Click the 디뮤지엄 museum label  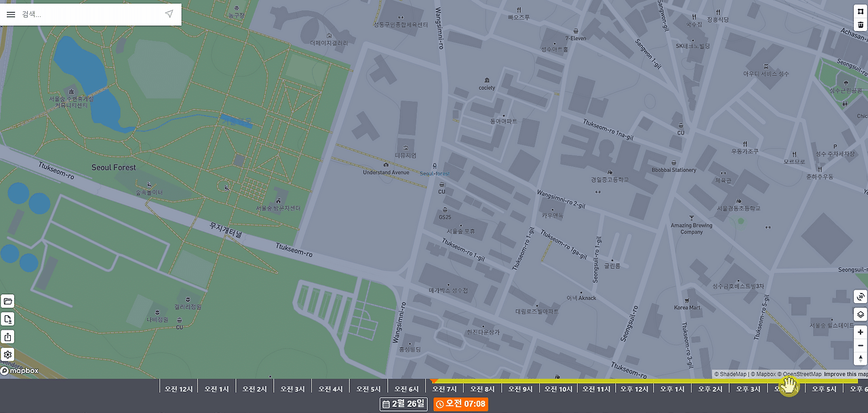(406, 155)
